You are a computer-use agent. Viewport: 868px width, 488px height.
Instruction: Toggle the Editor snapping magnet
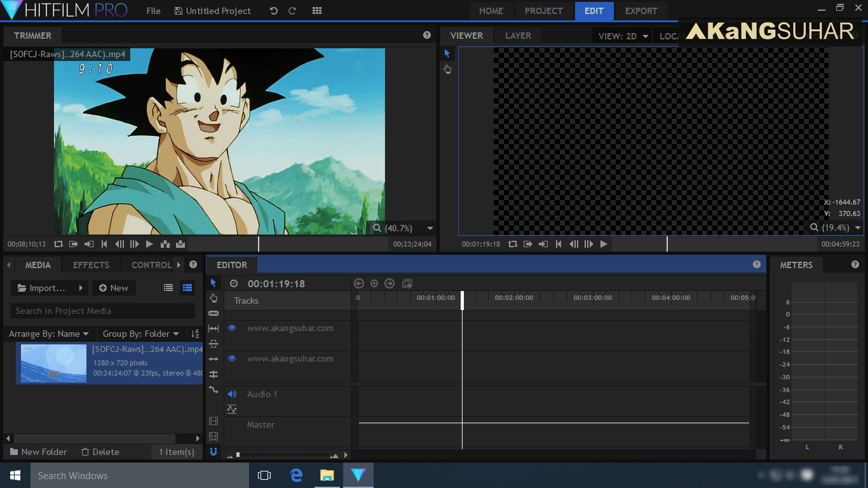pyautogui.click(x=214, y=452)
